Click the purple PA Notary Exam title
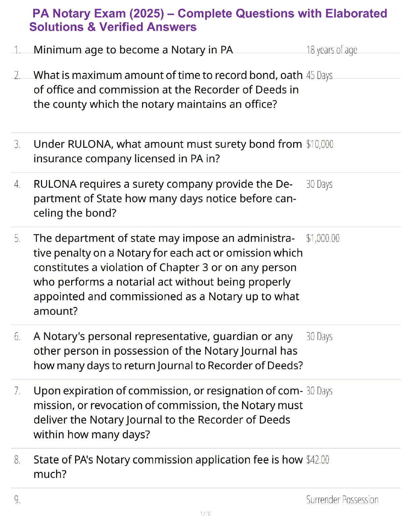 (208, 20)
